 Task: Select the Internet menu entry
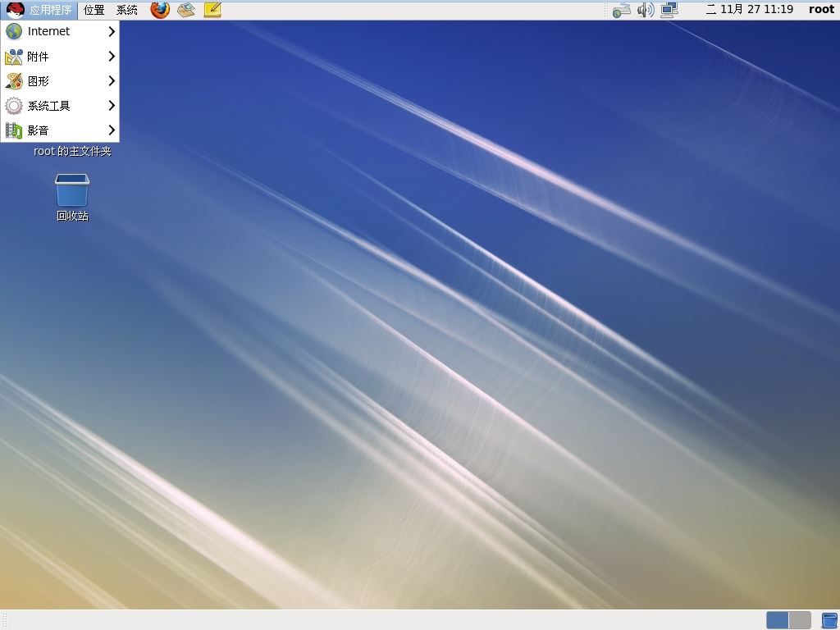click(60, 32)
